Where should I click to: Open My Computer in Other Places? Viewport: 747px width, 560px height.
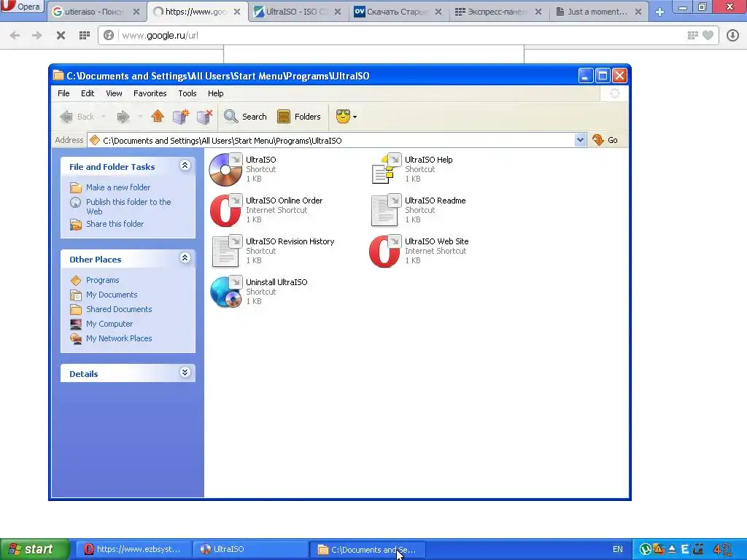coord(109,324)
